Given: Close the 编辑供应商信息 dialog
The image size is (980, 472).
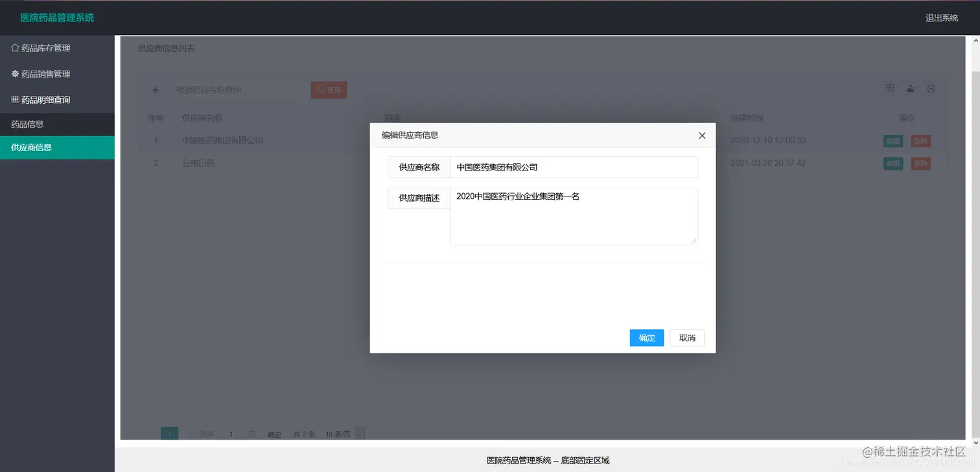Looking at the screenshot, I should [702, 136].
